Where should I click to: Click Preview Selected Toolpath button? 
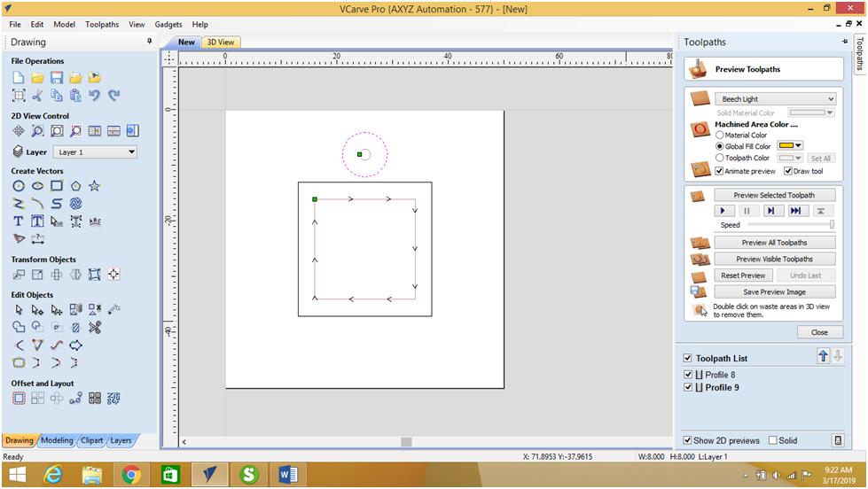[x=774, y=195]
